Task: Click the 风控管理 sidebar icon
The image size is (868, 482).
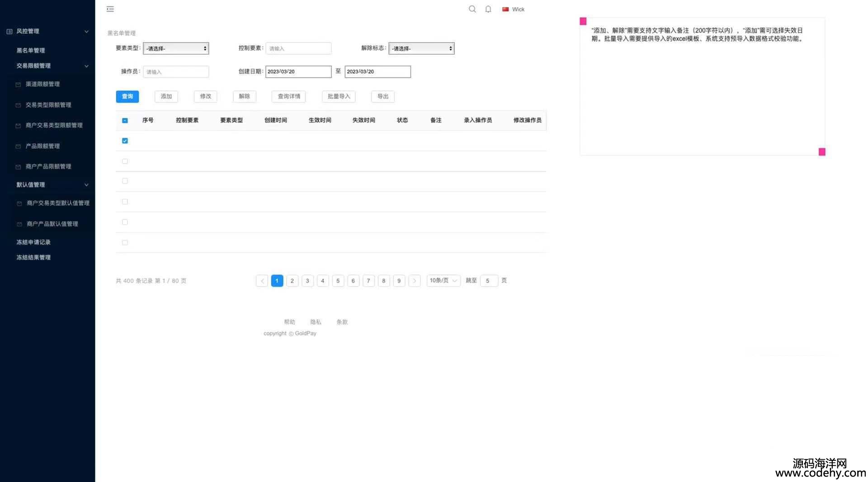Action: (x=9, y=31)
